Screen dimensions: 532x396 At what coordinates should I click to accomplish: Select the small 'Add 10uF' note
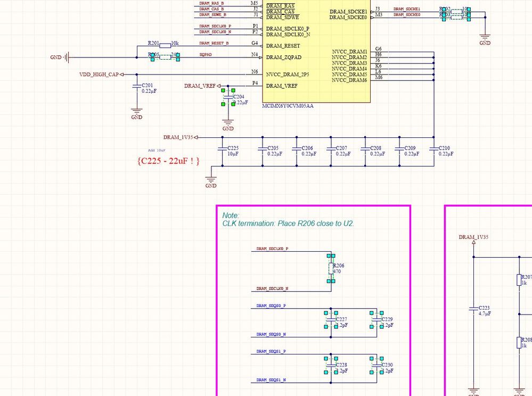pyautogui.click(x=157, y=150)
